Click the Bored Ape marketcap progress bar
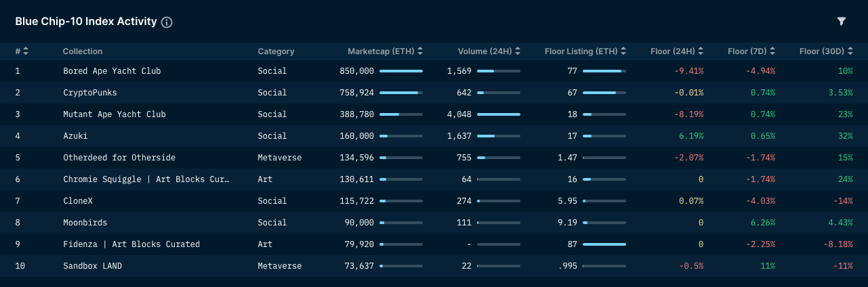Image resolution: width=868 pixels, height=287 pixels. point(401,71)
